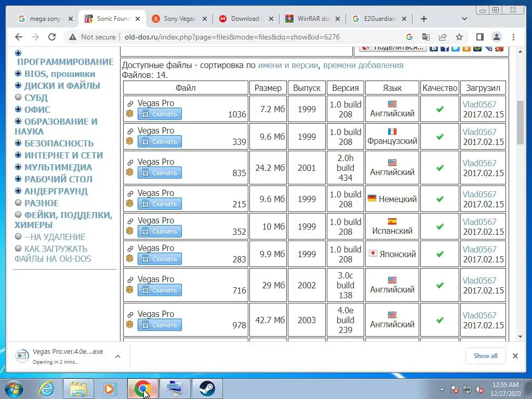Switch to the E2Guardian tab

[x=379, y=19]
